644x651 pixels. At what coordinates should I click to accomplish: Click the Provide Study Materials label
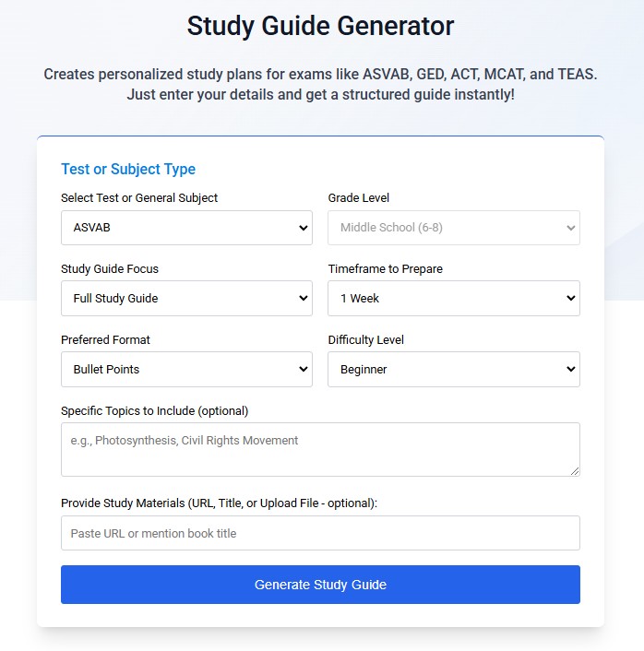[x=219, y=503]
